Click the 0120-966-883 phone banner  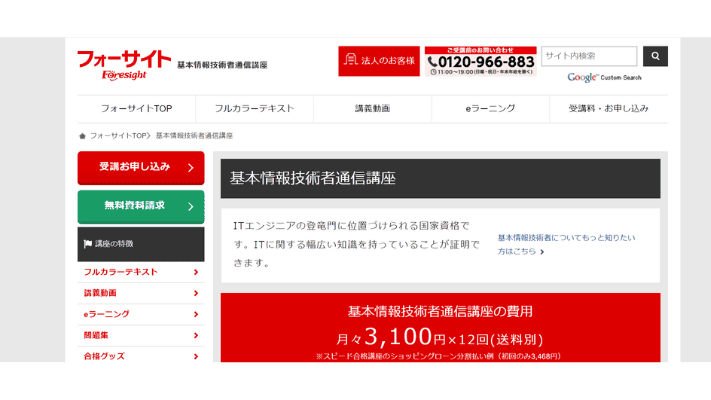(x=481, y=61)
